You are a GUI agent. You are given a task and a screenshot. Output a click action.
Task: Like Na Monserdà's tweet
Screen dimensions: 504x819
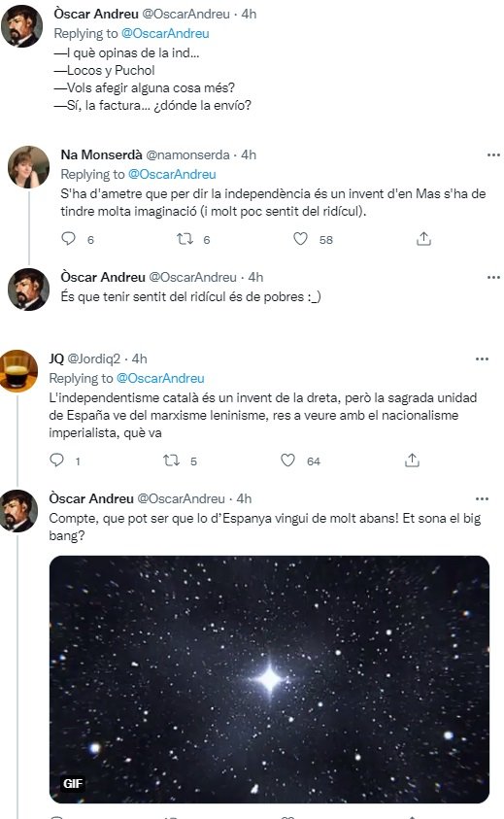(300, 239)
